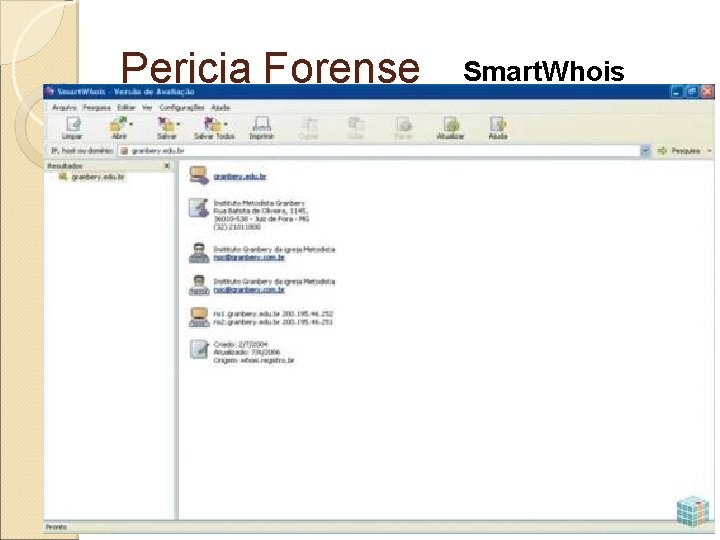Click the ns1.granbery.edu.br name server line
This screenshot has height=540, width=720.
coord(273,314)
